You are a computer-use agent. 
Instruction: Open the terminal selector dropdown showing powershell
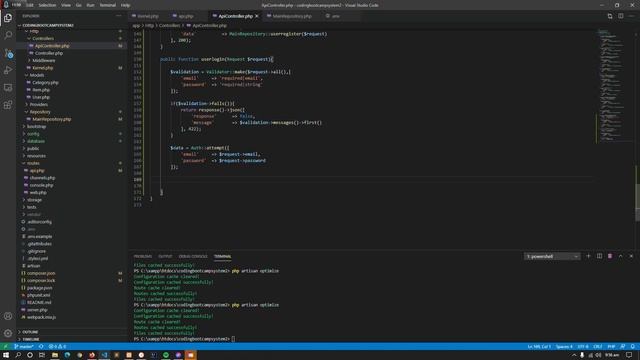click(x=552, y=256)
